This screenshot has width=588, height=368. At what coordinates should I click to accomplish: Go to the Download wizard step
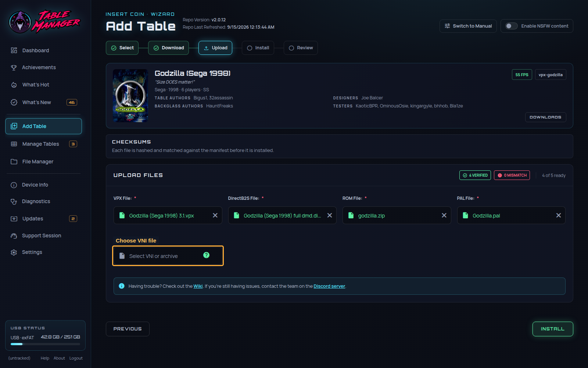[x=169, y=48]
